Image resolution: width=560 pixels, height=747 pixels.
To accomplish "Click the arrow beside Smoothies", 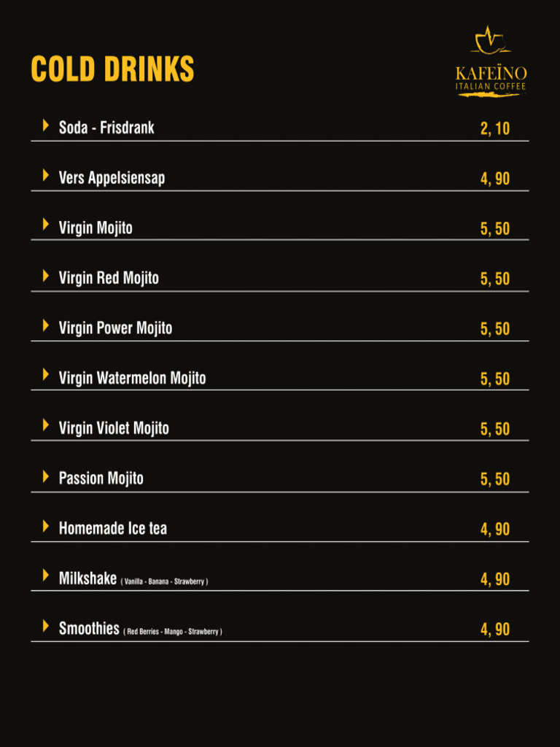I will coord(46,626).
